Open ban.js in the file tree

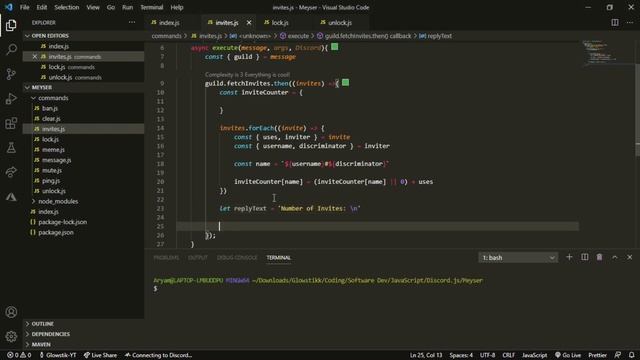[83, 108]
